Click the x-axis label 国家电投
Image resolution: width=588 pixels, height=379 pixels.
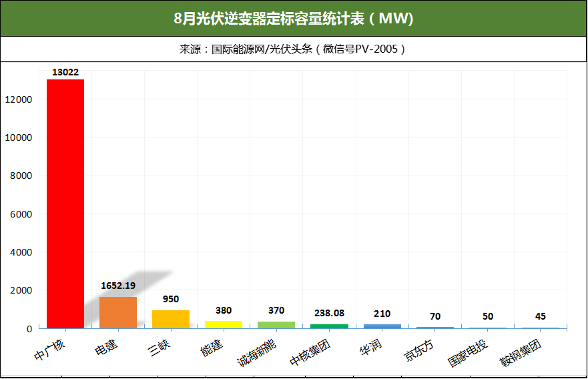click(468, 353)
